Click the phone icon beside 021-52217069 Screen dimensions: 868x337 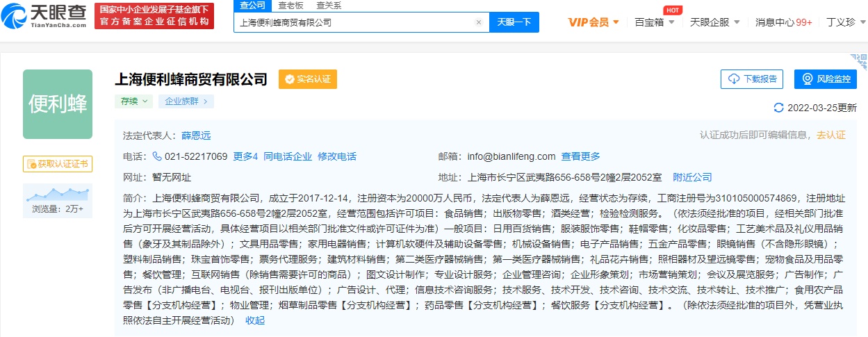pos(157,156)
